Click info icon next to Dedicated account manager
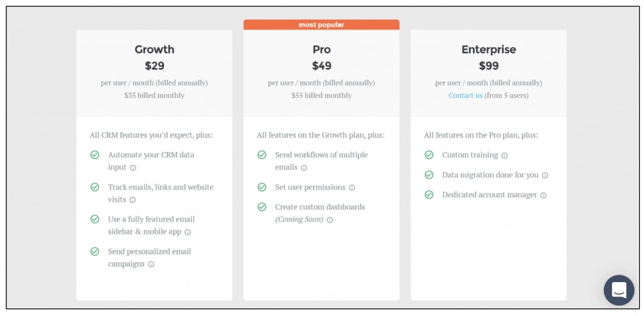Viewport: 644px width, 316px height. coord(543,195)
